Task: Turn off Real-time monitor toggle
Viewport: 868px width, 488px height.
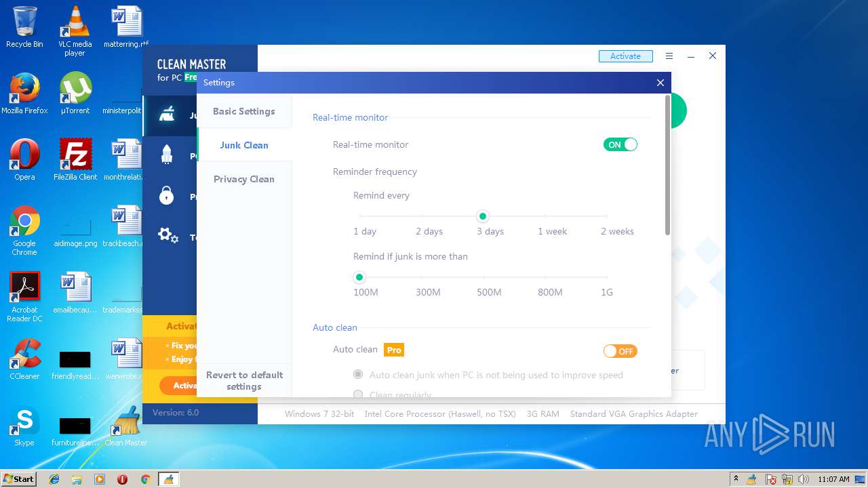Action: [620, 144]
